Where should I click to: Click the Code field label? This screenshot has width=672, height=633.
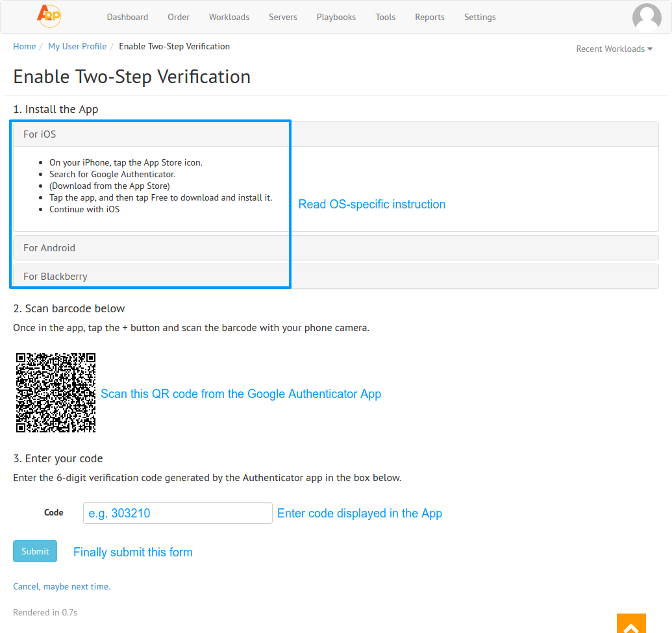coord(54,513)
